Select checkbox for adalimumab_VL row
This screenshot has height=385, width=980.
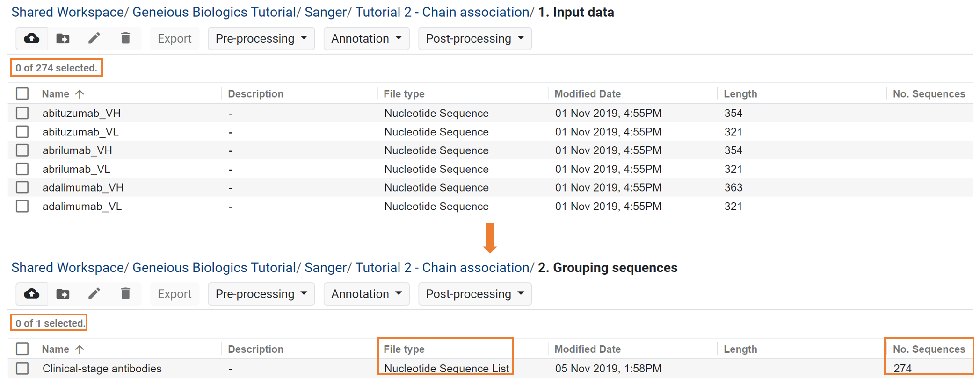tap(22, 206)
